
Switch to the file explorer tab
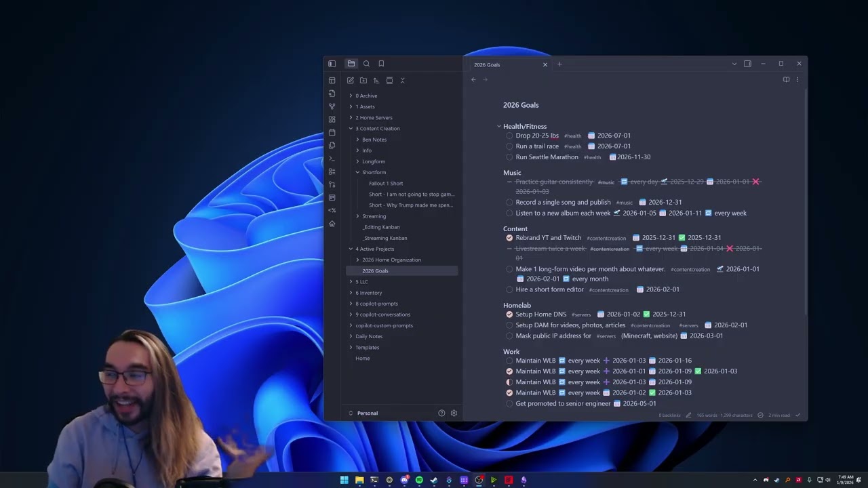click(x=351, y=64)
